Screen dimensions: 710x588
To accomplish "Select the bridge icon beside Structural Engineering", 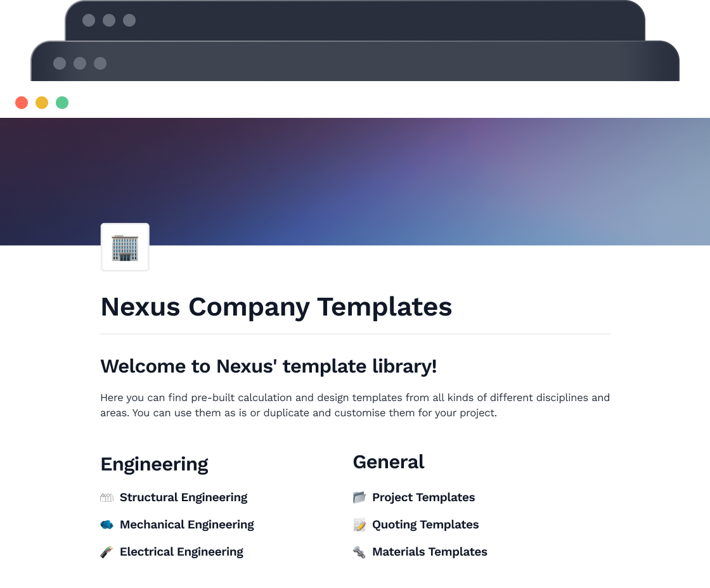I will [x=106, y=497].
